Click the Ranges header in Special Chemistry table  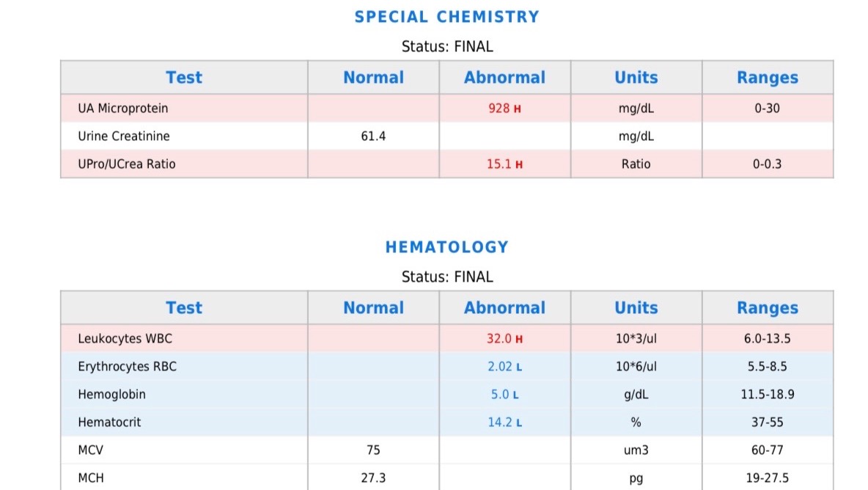[x=767, y=78]
